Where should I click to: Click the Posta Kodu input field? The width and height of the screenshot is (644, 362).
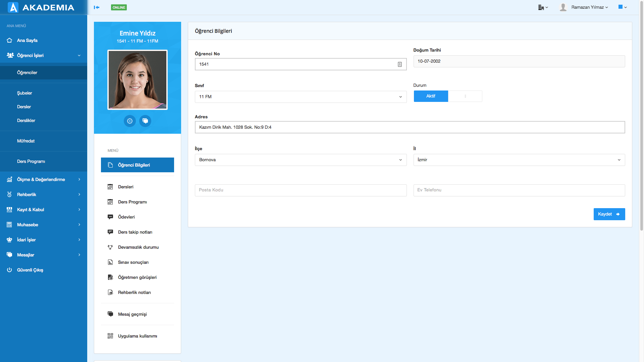[x=301, y=190]
